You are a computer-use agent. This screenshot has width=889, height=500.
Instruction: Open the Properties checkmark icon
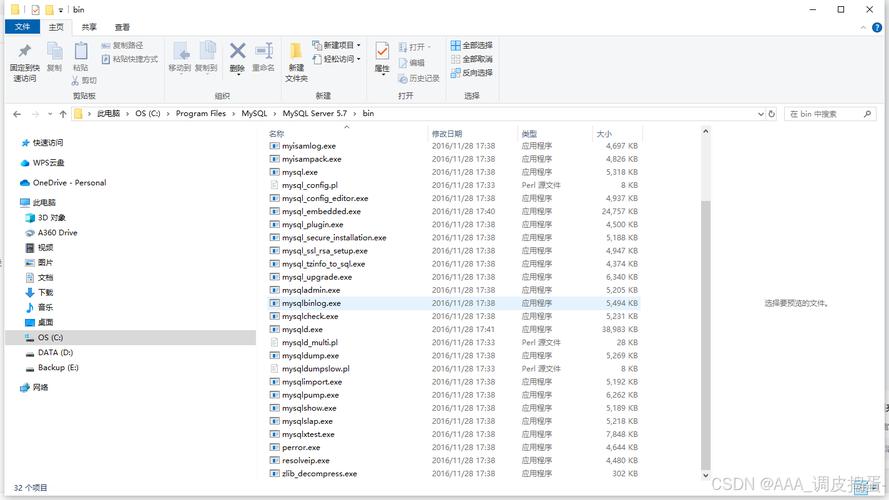click(x=382, y=52)
